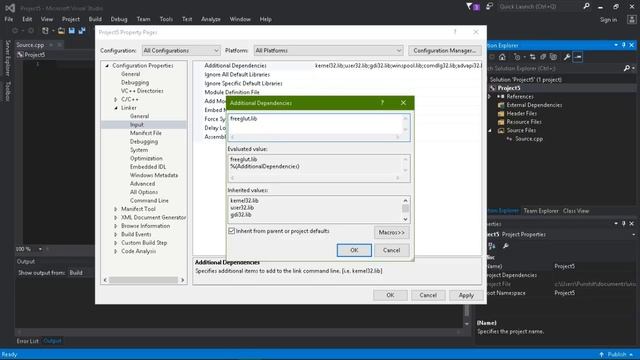Open the editor zoom percentage dropdown
This screenshot has height=360, width=640.
click(40, 249)
